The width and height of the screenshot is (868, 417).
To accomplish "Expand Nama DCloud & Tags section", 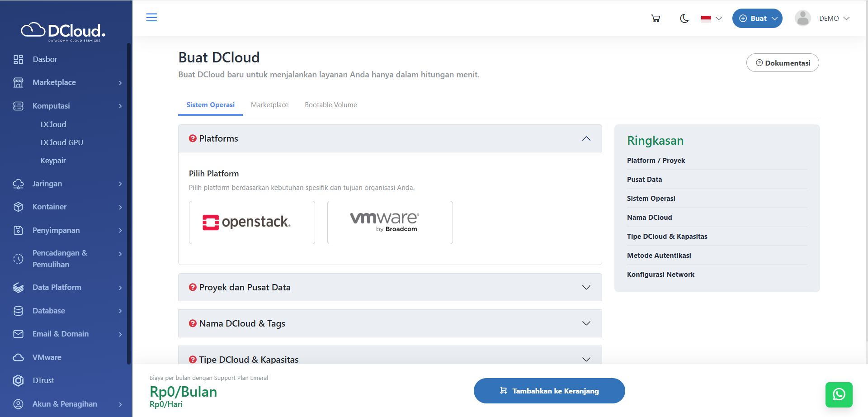I will click(390, 323).
